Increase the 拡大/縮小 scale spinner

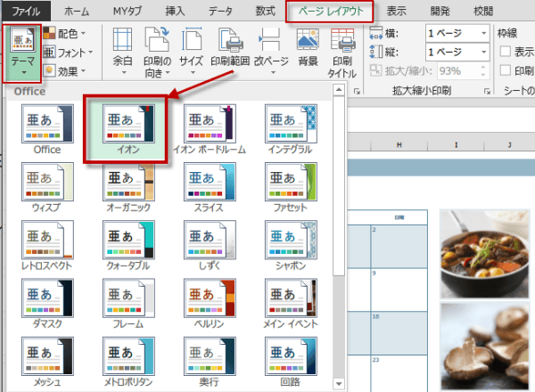483,67
